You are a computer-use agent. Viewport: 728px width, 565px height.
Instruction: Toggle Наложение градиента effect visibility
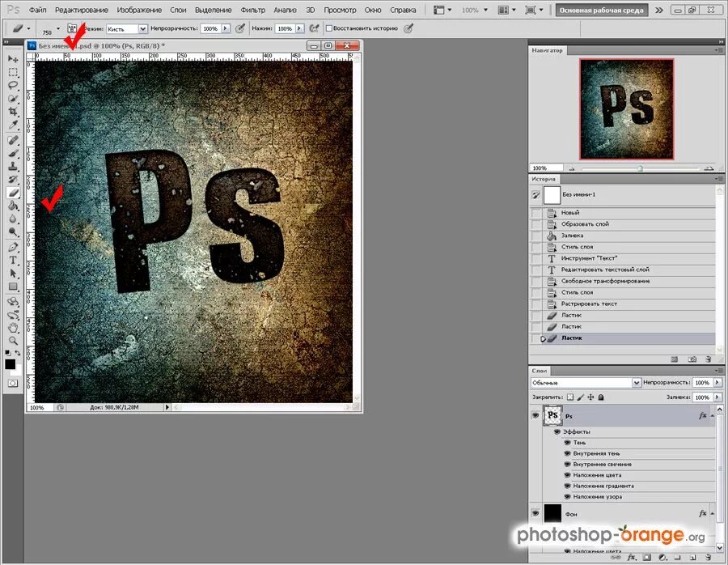(567, 486)
